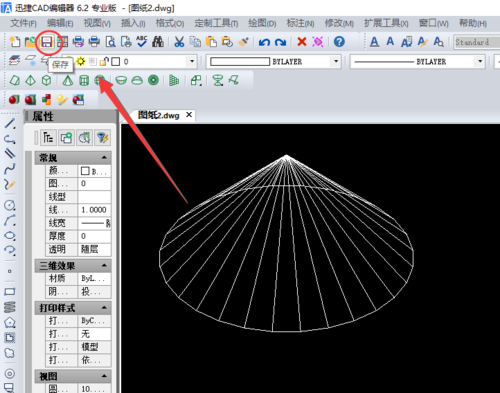Click the Paste clipboard icon
Screen dimensions: 500x393
point(211,42)
